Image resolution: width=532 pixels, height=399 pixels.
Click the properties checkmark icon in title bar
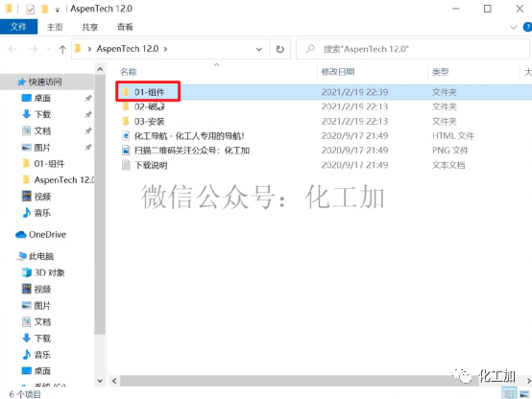point(30,10)
